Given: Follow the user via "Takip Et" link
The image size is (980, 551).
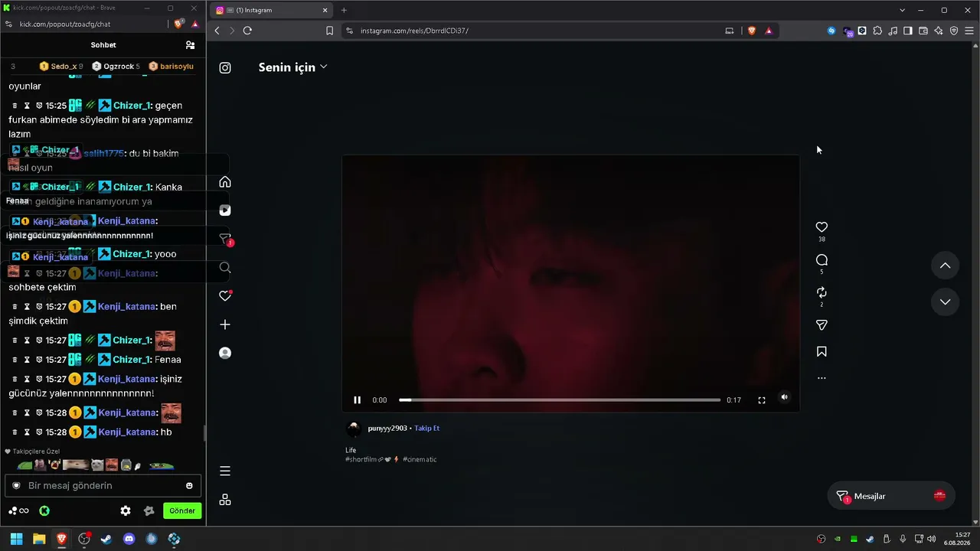Looking at the screenshot, I should tap(427, 429).
